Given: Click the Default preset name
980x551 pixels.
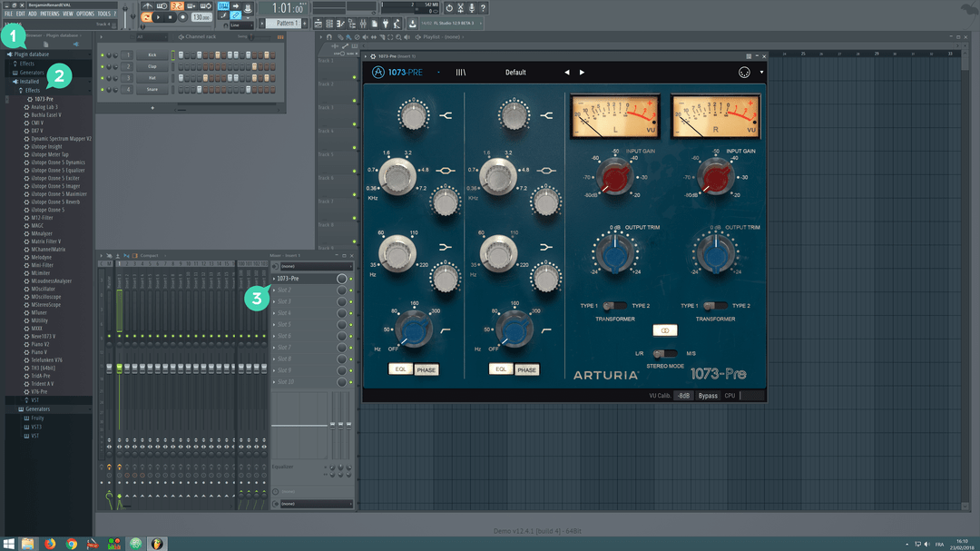Looking at the screenshot, I should [515, 73].
